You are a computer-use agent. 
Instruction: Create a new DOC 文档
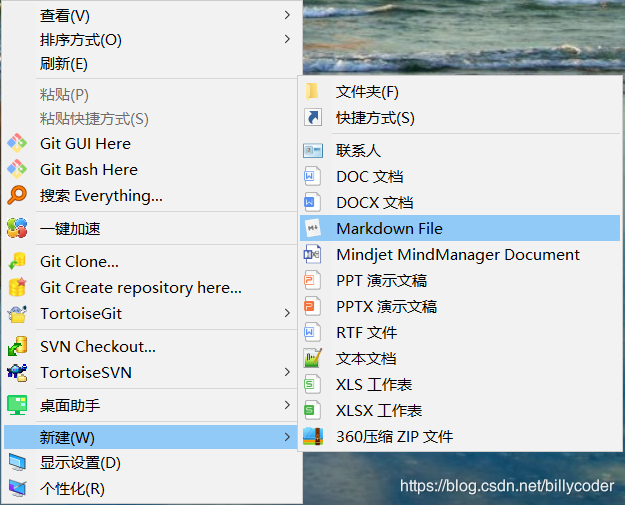[x=460, y=176]
